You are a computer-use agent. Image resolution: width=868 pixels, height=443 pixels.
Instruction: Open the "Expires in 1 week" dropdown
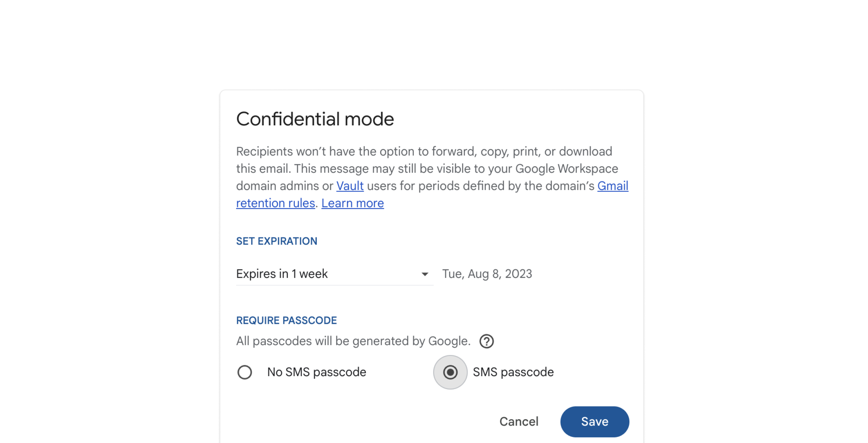click(x=335, y=274)
